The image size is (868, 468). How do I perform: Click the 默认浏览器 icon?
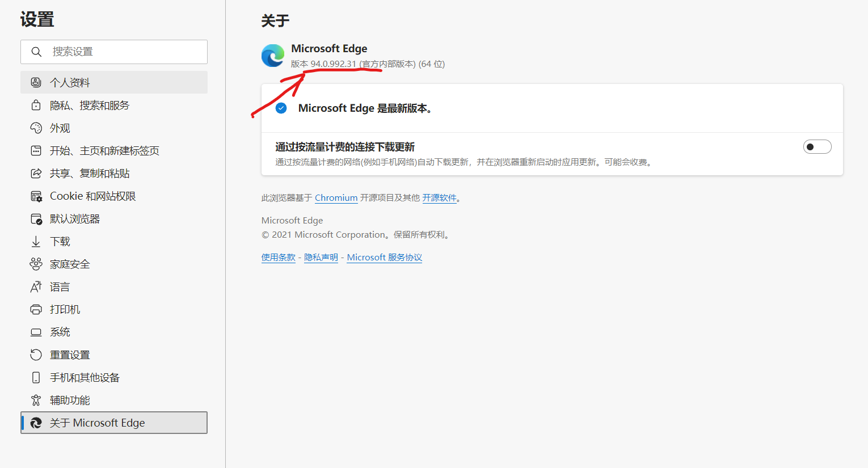pyautogui.click(x=36, y=218)
